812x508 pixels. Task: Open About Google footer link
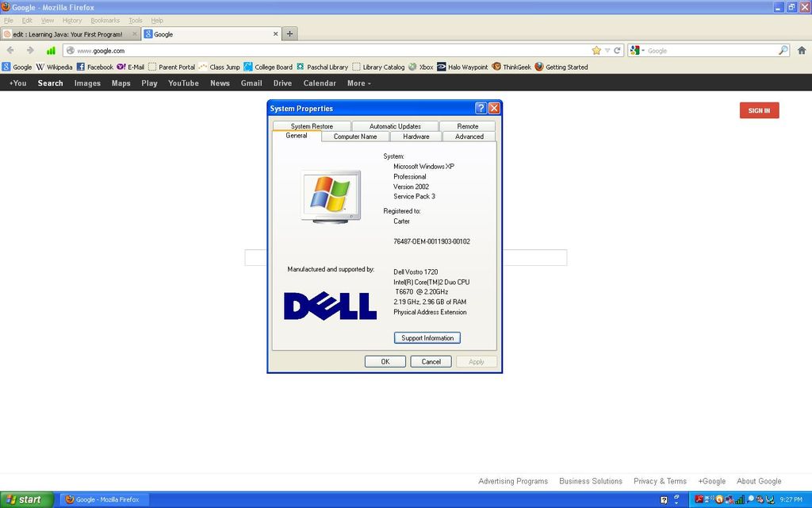click(x=759, y=481)
